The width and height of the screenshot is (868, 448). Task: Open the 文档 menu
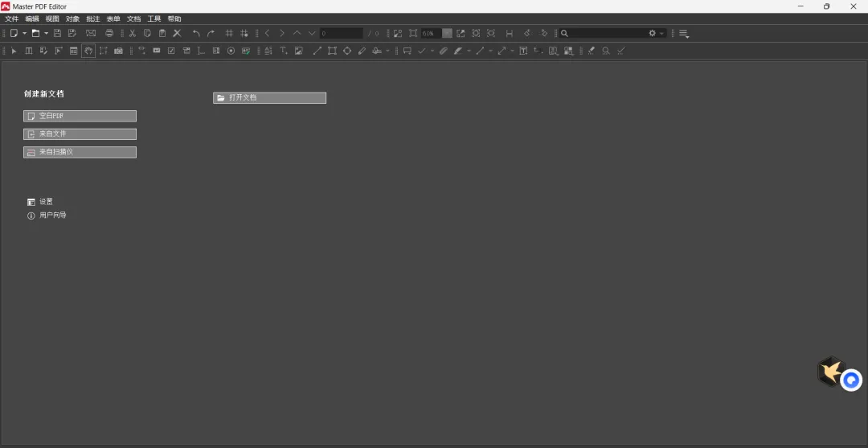coord(133,18)
